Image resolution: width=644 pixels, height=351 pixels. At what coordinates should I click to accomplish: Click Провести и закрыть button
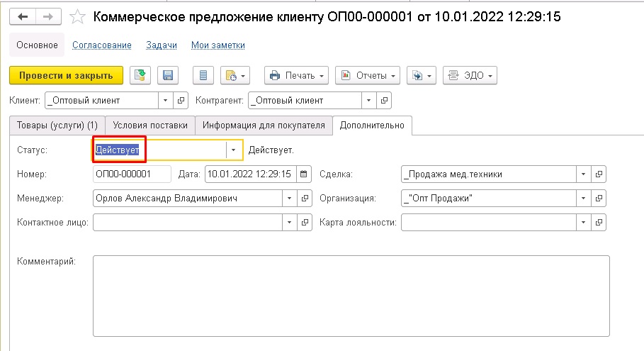pos(66,76)
